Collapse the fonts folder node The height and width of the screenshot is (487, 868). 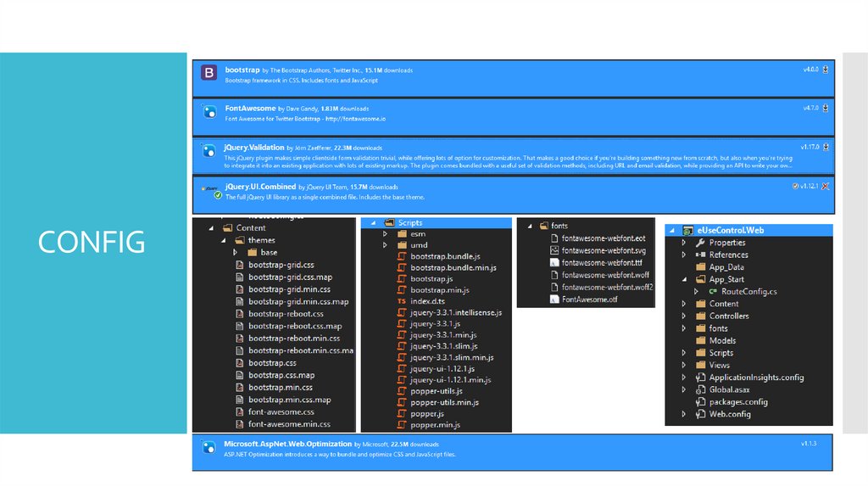(x=530, y=226)
